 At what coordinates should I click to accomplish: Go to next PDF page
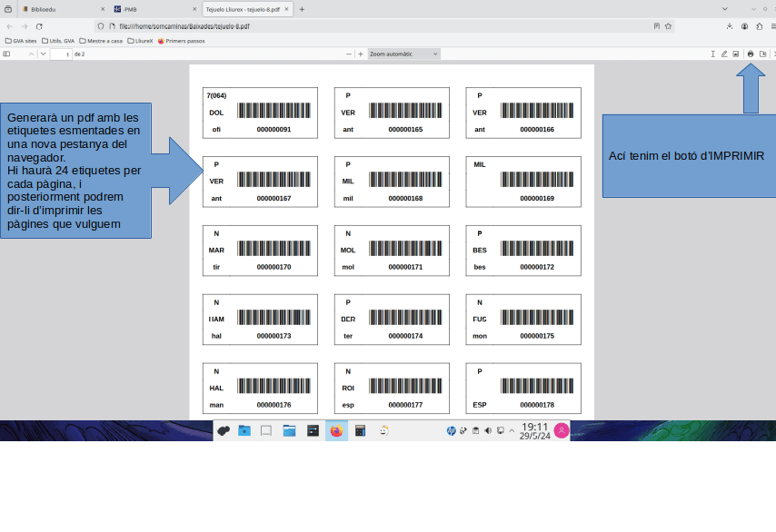[x=43, y=54]
